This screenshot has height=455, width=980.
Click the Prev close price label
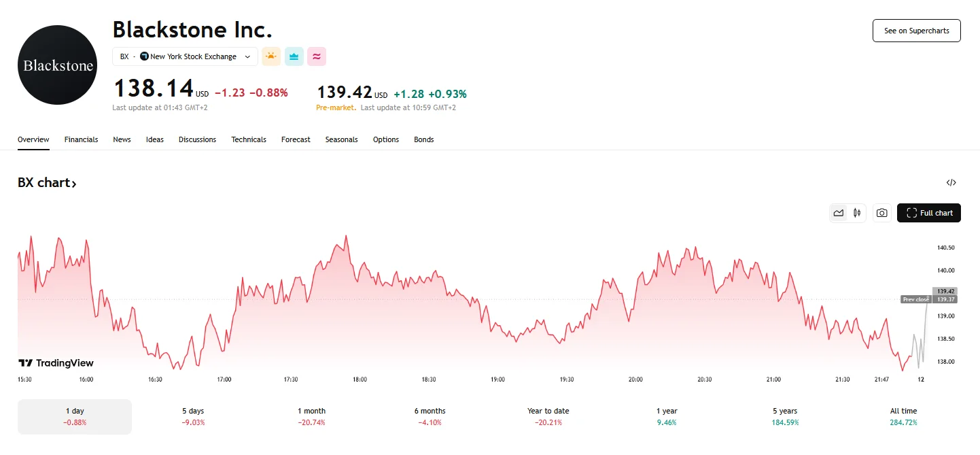915,299
